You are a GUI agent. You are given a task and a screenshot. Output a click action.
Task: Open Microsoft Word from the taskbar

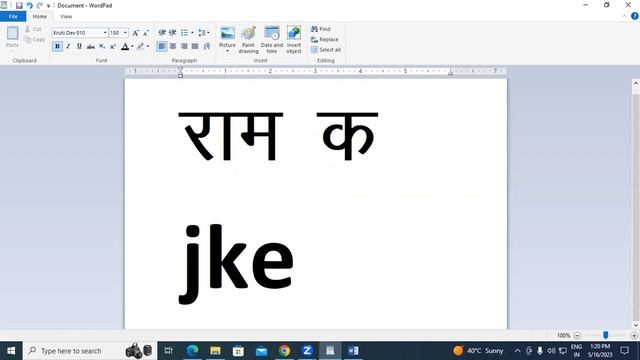[353, 351]
